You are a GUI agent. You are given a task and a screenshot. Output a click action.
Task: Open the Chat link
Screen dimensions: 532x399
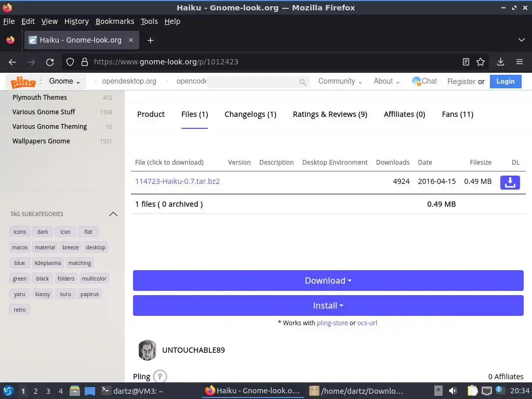click(424, 82)
